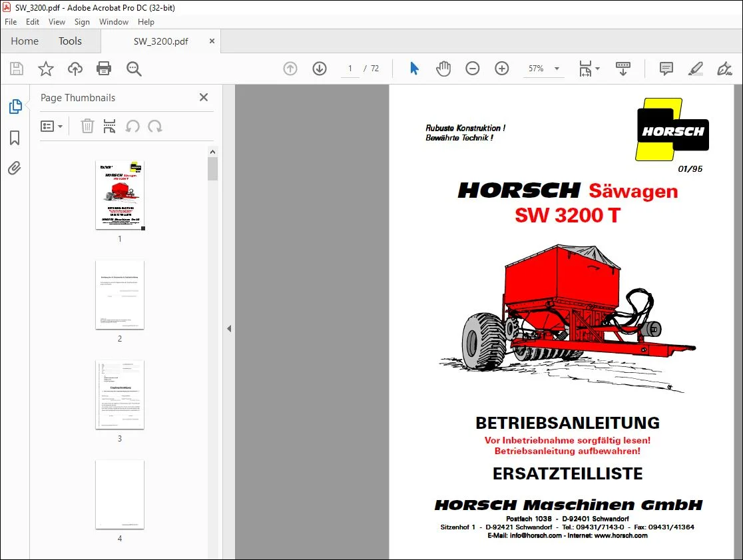Image resolution: width=743 pixels, height=560 pixels.
Task: Open thumbnails panel options dropdown
Action: (x=51, y=126)
